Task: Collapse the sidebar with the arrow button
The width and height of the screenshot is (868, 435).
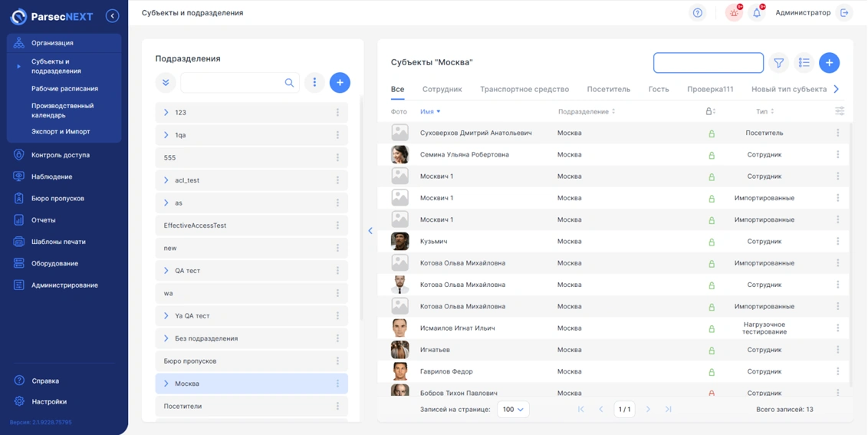Action: point(113,16)
